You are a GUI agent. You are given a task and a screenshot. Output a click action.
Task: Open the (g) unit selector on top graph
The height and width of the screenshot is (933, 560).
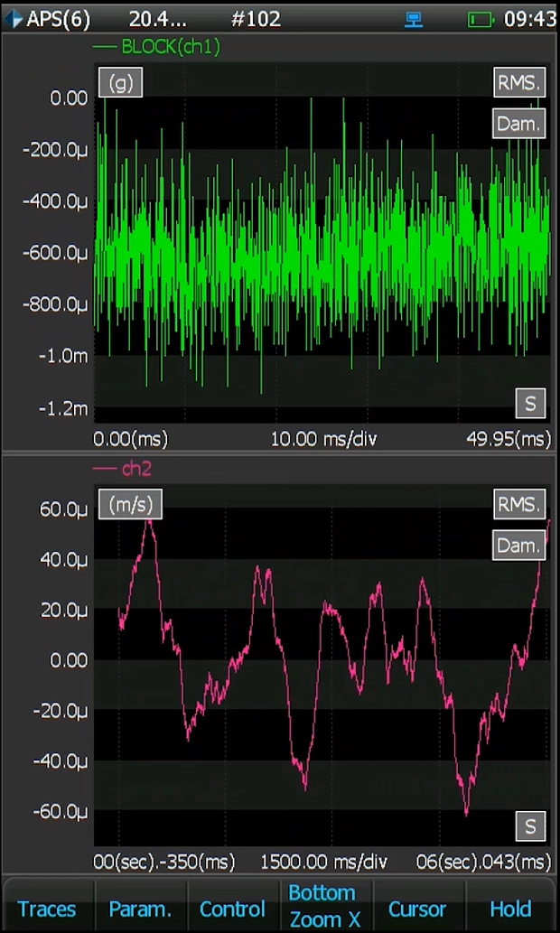click(x=120, y=83)
